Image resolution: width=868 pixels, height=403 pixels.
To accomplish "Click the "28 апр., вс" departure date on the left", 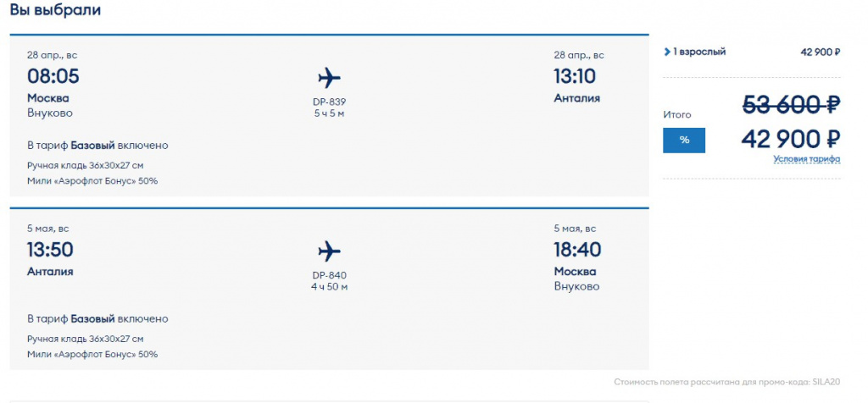I will coord(53,55).
